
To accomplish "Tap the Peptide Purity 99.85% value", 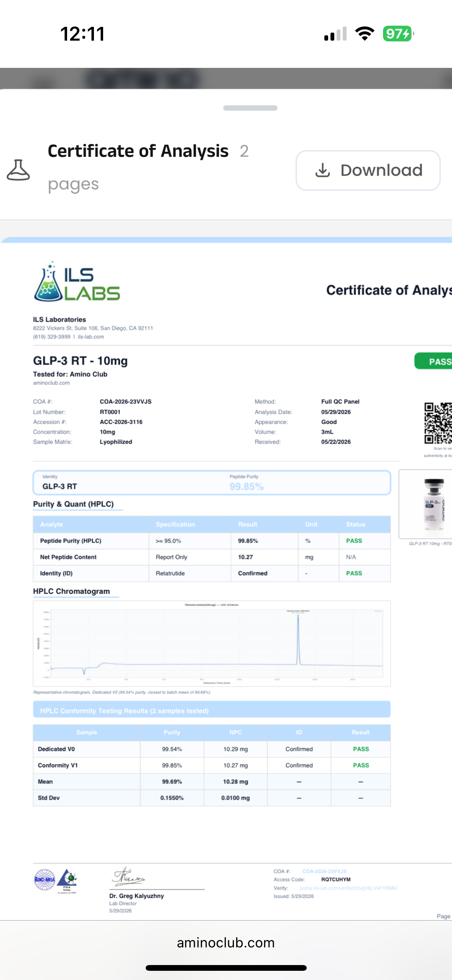I will click(x=247, y=487).
